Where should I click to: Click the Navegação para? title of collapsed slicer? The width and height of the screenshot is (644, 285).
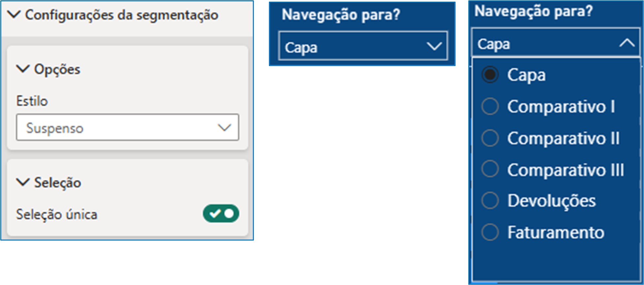341,15
